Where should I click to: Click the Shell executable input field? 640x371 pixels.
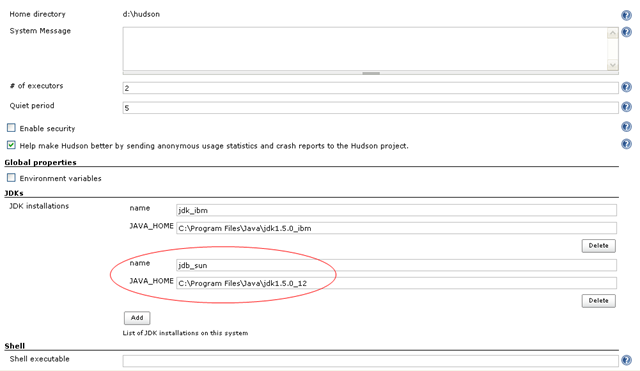[x=371, y=360]
